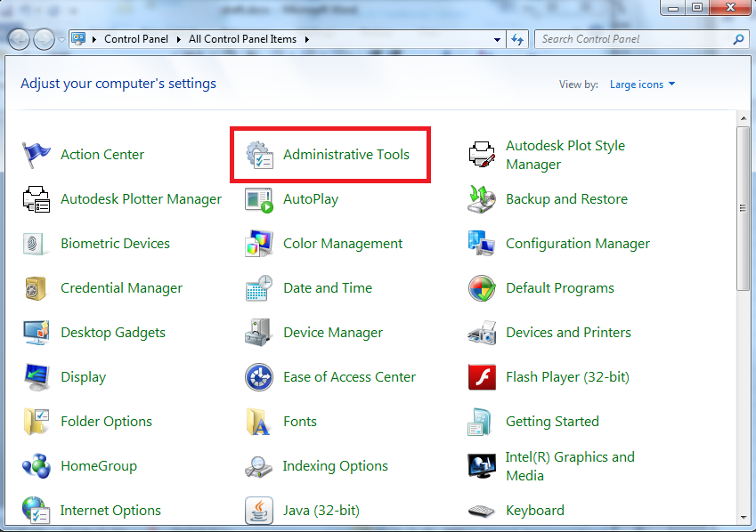Viewport: 756px width, 532px height.
Task: Click the Fonts folder icon
Action: [x=259, y=422]
